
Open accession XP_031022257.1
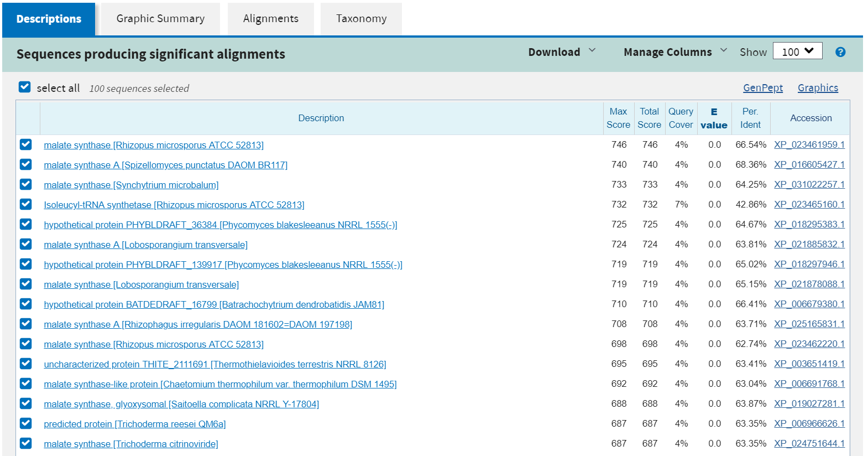[x=809, y=184]
